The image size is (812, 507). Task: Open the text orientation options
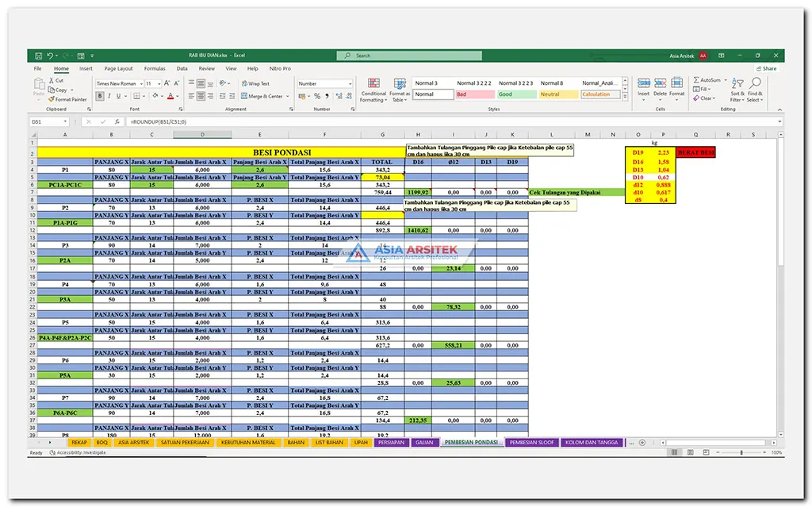pos(224,83)
